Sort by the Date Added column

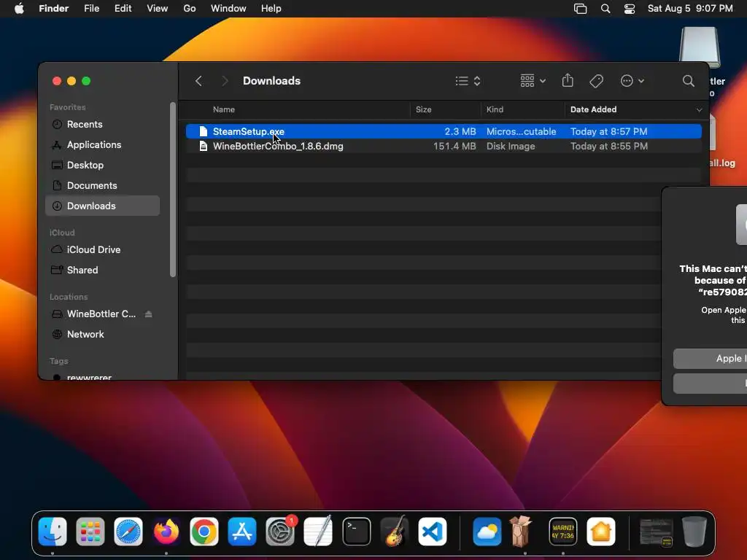593,109
